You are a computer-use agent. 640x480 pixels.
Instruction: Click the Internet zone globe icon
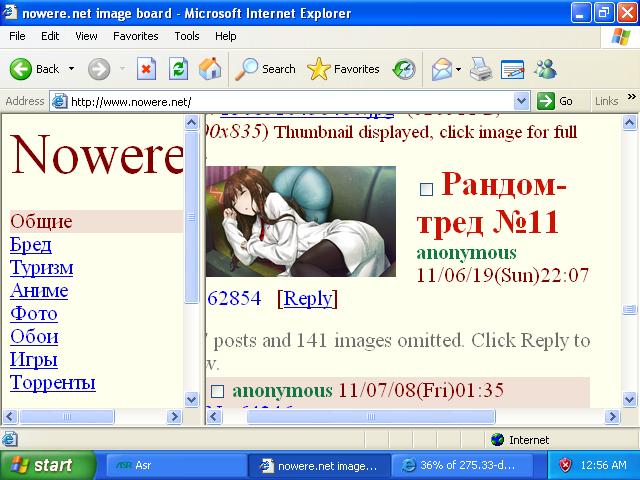(x=498, y=440)
